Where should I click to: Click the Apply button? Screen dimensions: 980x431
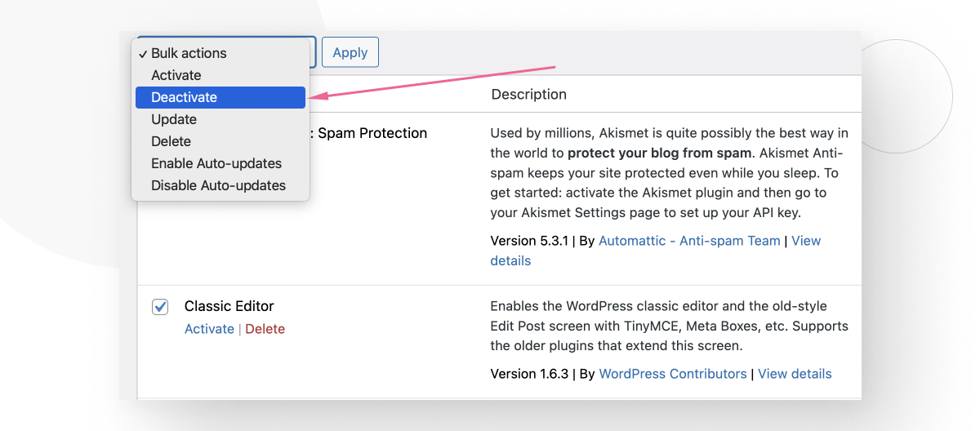[x=350, y=52]
